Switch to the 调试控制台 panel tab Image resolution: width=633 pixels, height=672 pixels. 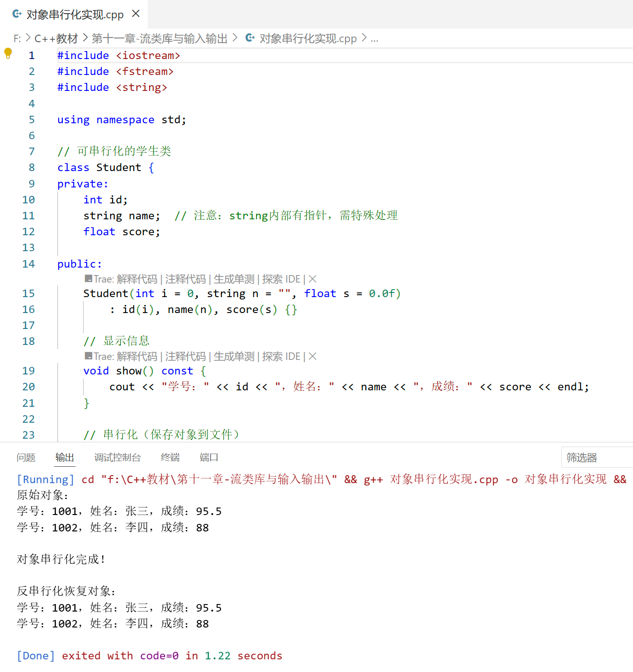click(118, 457)
